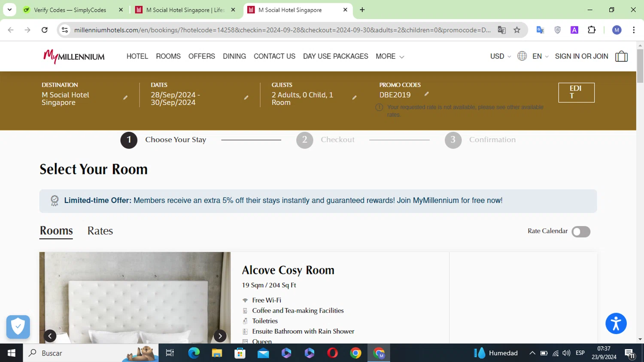The image size is (644, 362).
Task: Click the purple A extension icon
Action: (x=574, y=30)
